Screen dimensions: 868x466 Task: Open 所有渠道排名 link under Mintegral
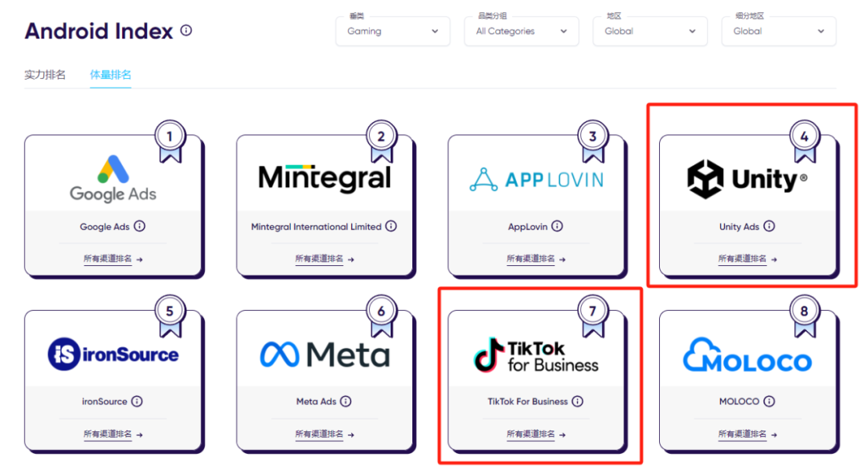pos(325,259)
